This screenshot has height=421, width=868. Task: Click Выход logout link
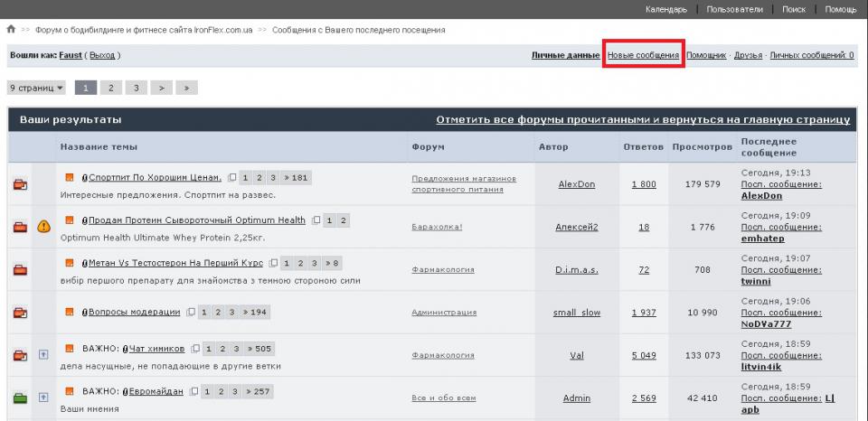pos(102,55)
